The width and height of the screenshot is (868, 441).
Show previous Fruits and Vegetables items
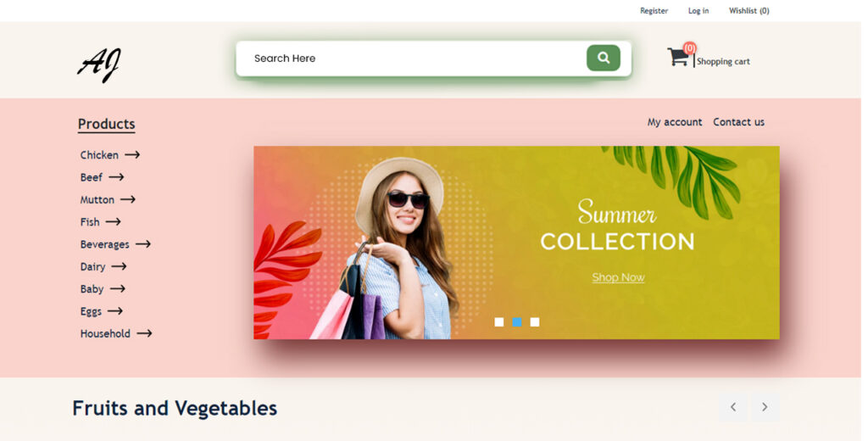tap(733, 407)
